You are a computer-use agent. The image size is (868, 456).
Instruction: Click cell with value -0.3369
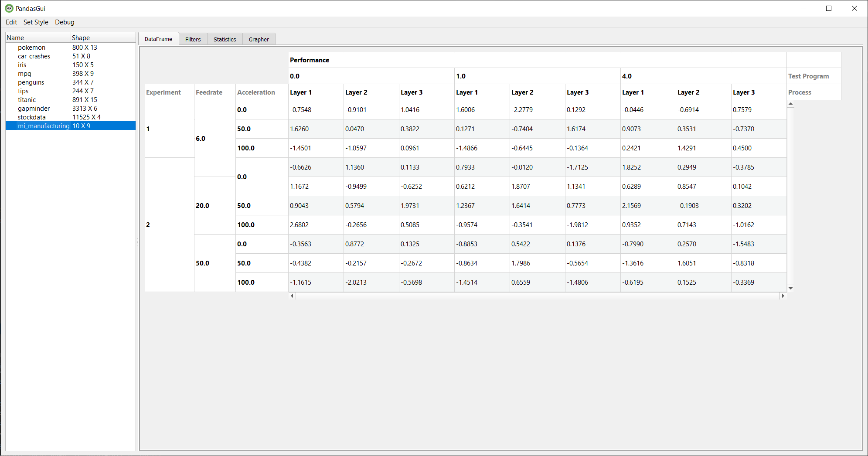point(759,282)
